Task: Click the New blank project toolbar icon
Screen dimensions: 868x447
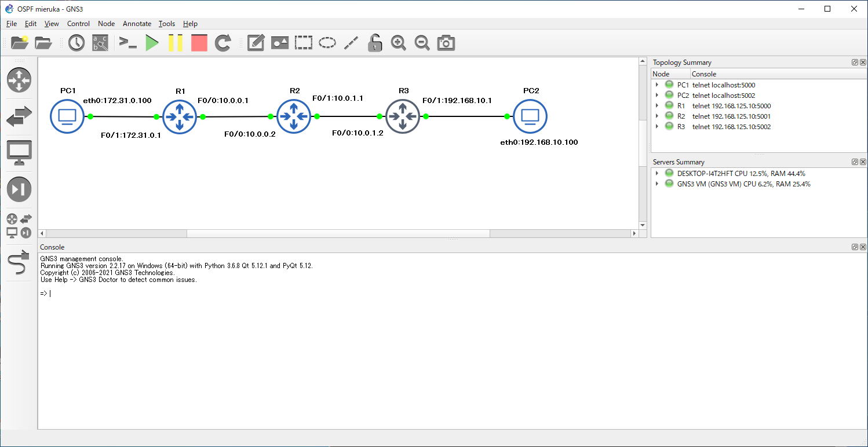Action: pos(20,43)
